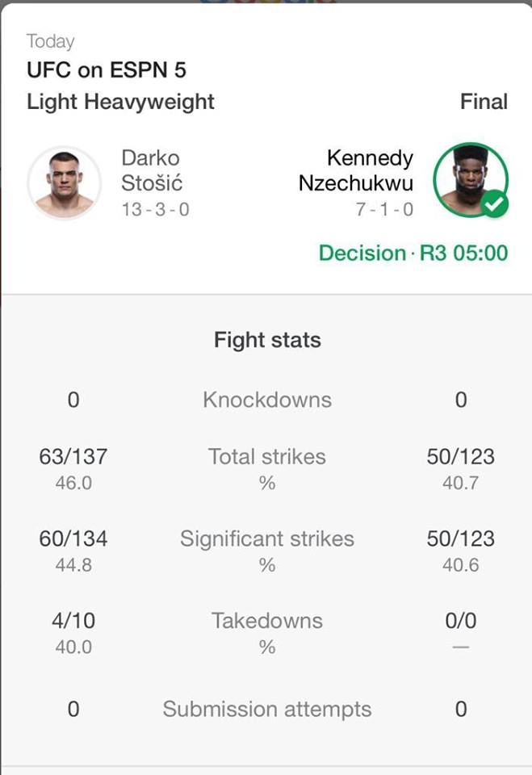
Task: Click the Total strikes 63/137 value
Action: (73, 456)
